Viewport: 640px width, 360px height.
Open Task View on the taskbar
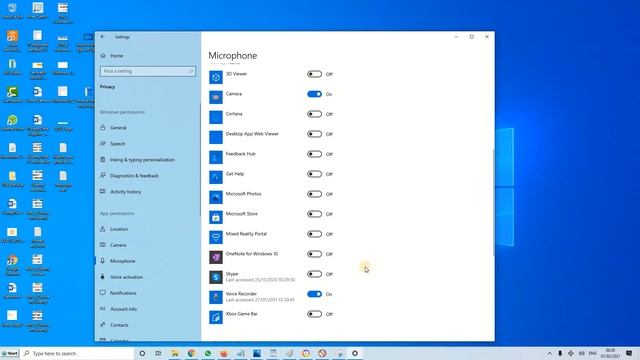coord(158,353)
